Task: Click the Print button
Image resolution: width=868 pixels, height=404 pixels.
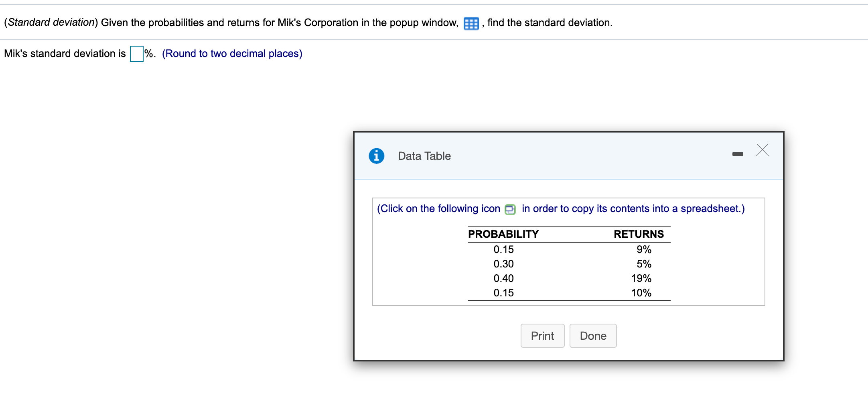Action: click(x=542, y=336)
